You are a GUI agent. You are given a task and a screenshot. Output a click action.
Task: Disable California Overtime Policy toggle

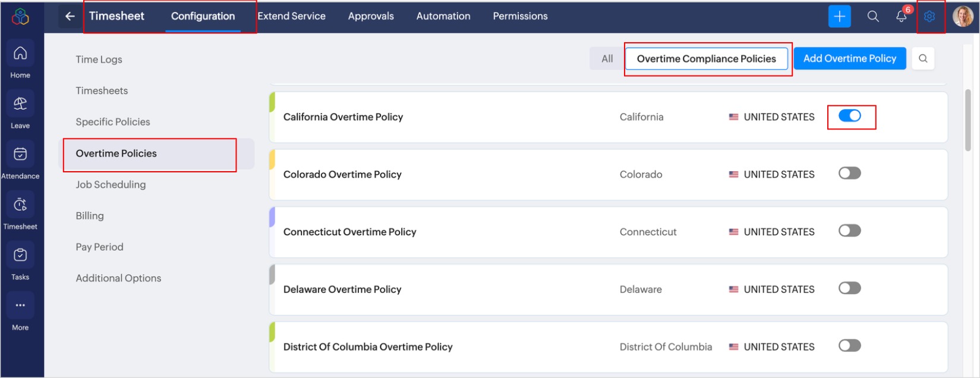click(850, 116)
